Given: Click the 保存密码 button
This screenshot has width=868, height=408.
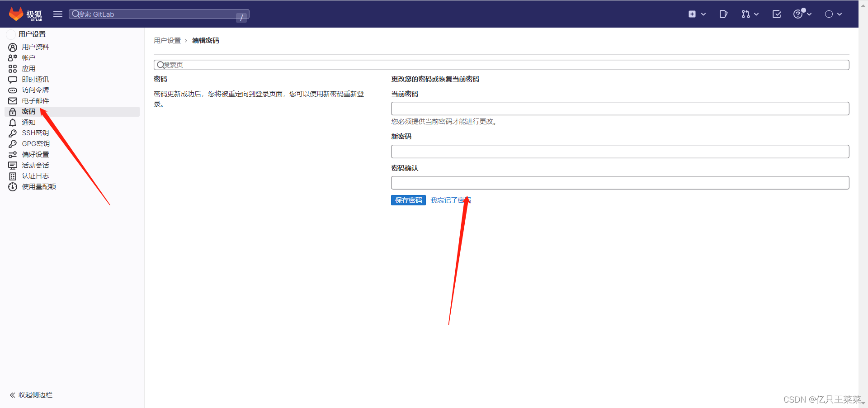Looking at the screenshot, I should pos(408,200).
